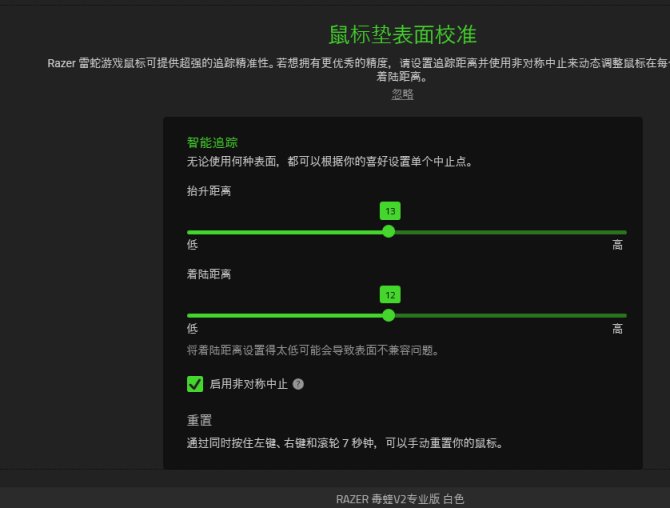
Task: Uncheck the 启用非对称中止 checkbox
Action: pyautogui.click(x=195, y=384)
